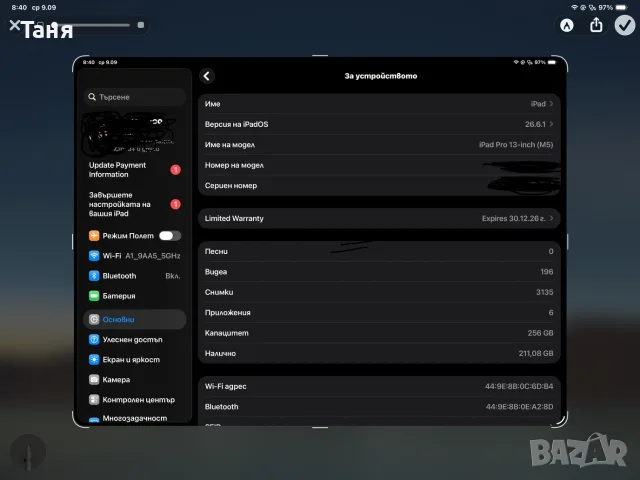The image size is (640, 480).
Task: Select Wi-Fi A1_9AA5_5GHz row
Action: pos(135,256)
